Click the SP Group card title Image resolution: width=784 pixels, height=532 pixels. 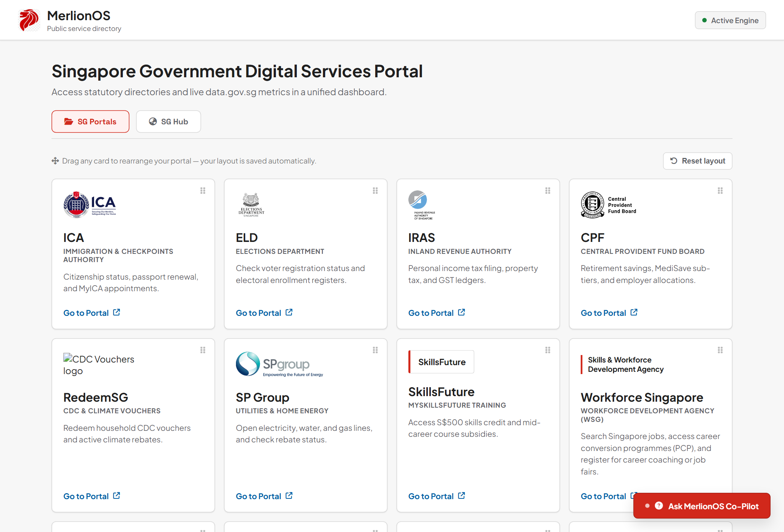pos(262,397)
